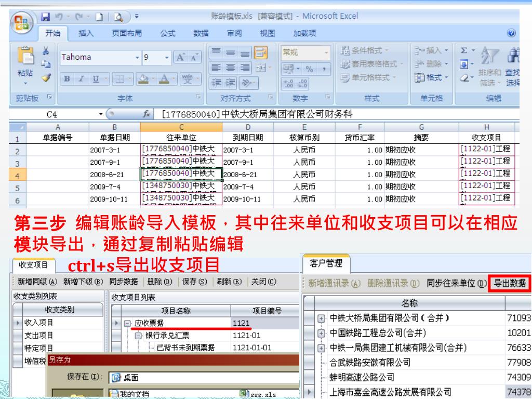Align cell text to the top
Image resolution: width=532 pixels, height=399 pixels.
216,52
